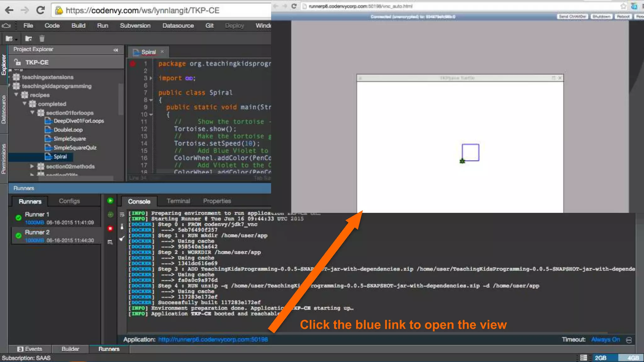Image resolution: width=644 pixels, height=362 pixels.
Task: Open the Run menu
Action: click(103, 25)
